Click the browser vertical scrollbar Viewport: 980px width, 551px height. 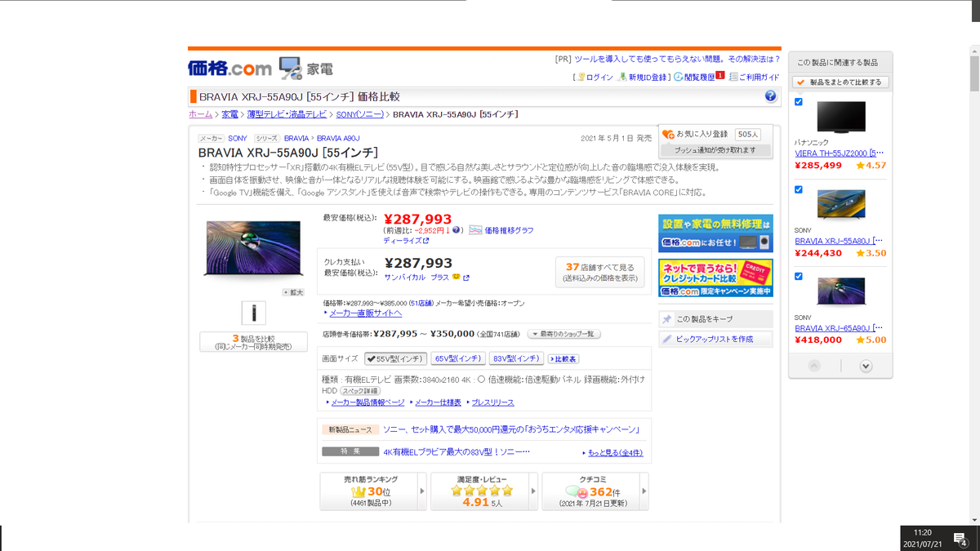tap(974, 73)
